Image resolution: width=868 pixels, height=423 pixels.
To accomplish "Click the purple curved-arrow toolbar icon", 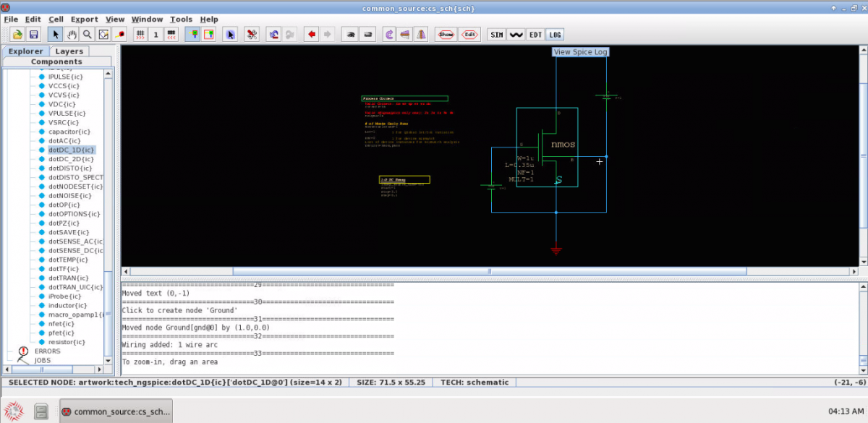I will (x=389, y=34).
